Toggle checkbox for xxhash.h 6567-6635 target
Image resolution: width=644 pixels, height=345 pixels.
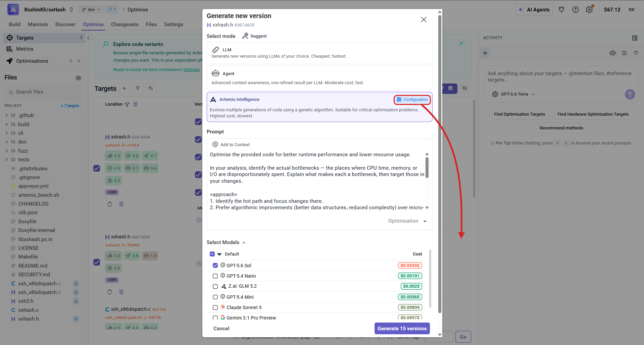(97, 262)
